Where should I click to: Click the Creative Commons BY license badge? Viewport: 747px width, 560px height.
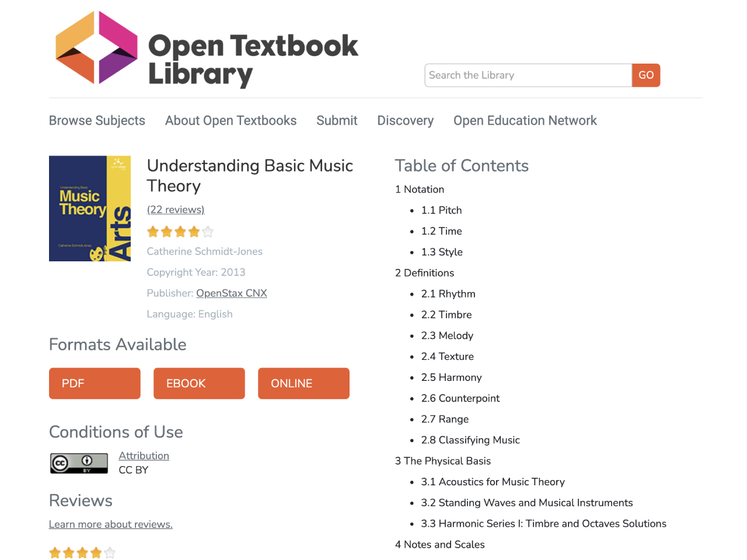(x=79, y=463)
